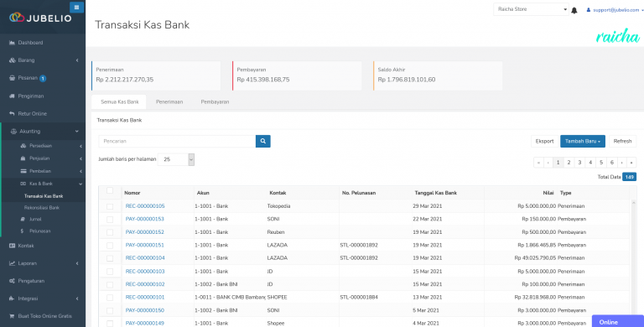Click the Buat Toko Online cart icon

[12, 316]
